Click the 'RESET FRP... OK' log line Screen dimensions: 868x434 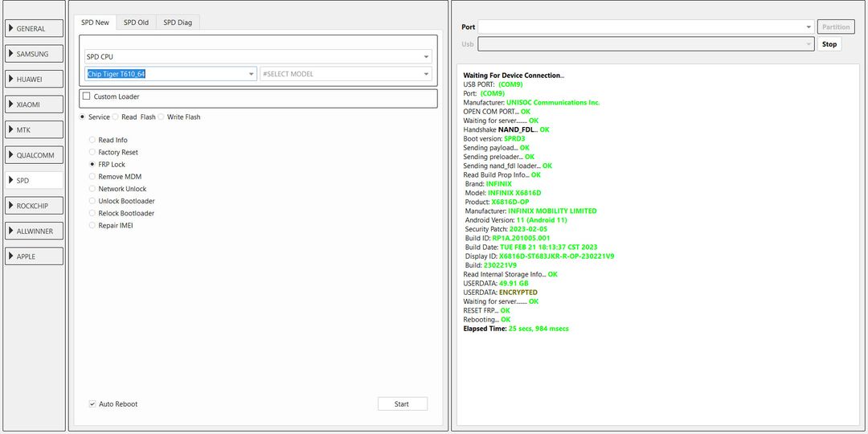click(486, 310)
